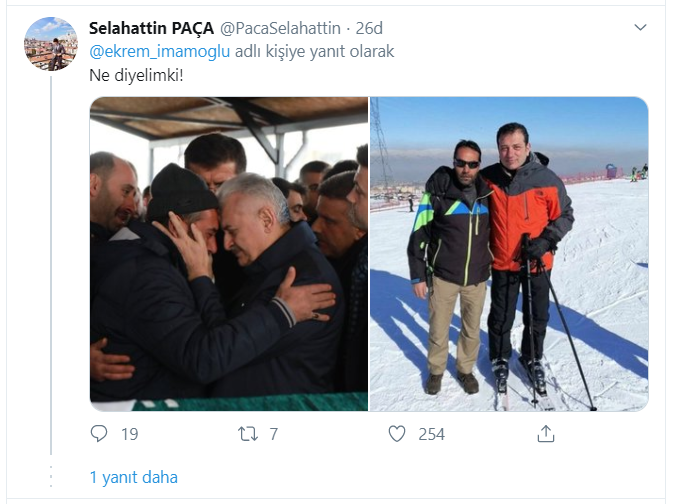
Task: Click the reply speech bubble icon
Action: pos(99,433)
